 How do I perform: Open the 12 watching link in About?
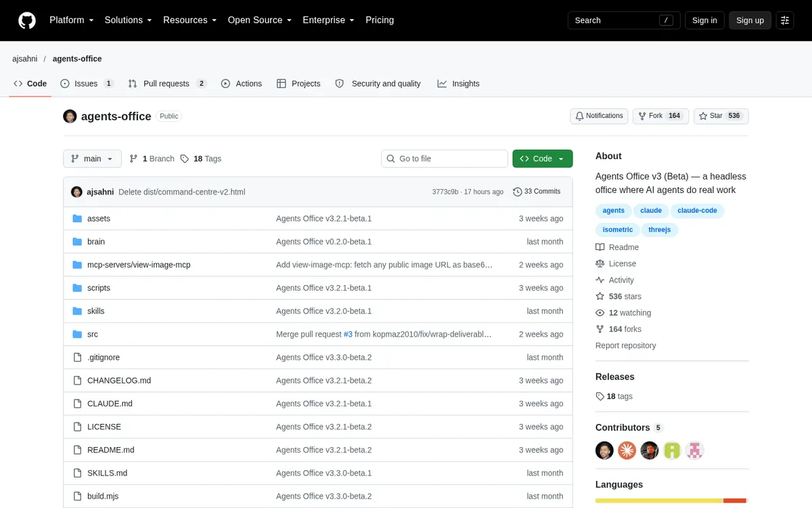(x=623, y=312)
